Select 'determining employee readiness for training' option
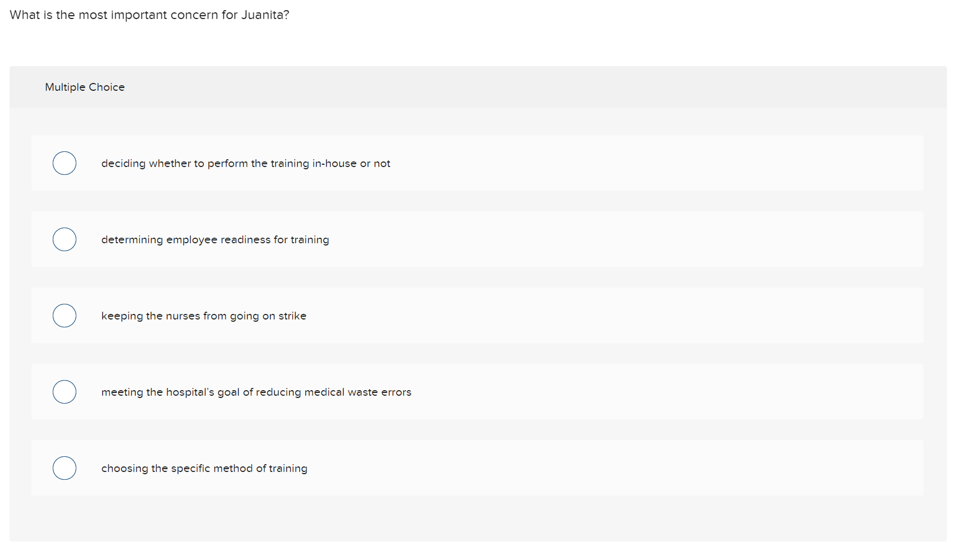 coord(65,239)
